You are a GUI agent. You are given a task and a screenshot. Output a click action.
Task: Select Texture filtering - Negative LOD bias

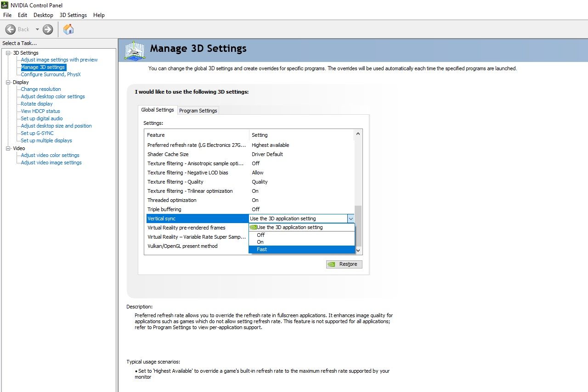coord(250,173)
